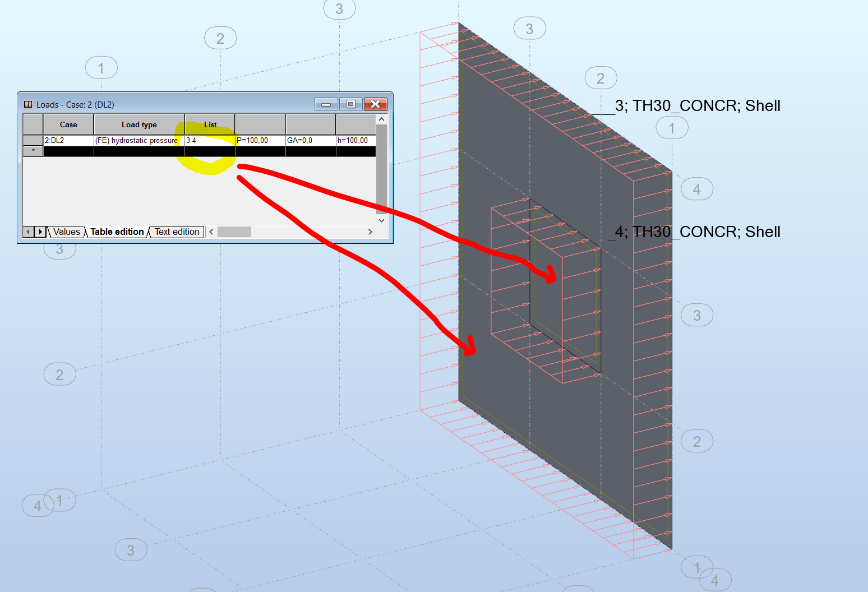868x592 pixels.
Task: Click the horizontal scroll right arrow below the table
Action: [370, 232]
